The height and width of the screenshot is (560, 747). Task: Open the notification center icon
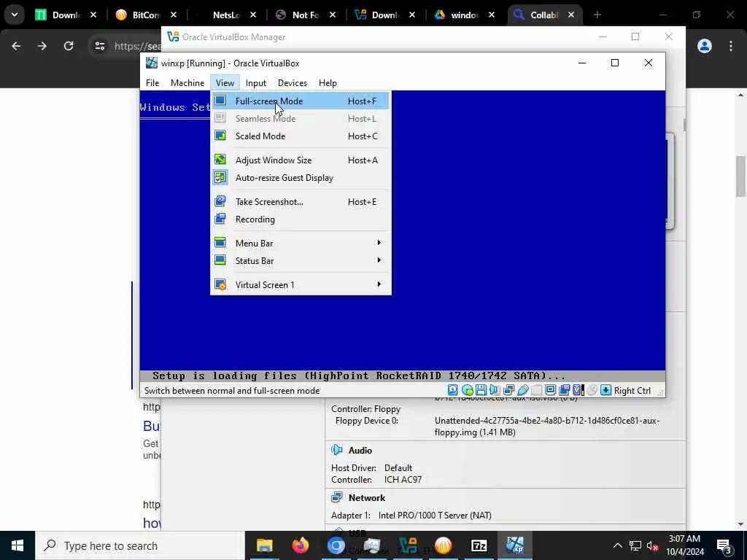click(724, 545)
